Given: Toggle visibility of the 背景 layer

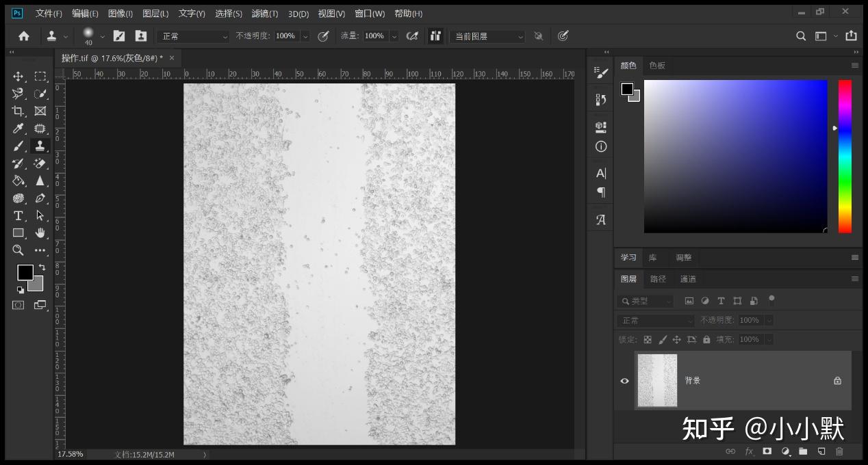Looking at the screenshot, I should point(624,381).
